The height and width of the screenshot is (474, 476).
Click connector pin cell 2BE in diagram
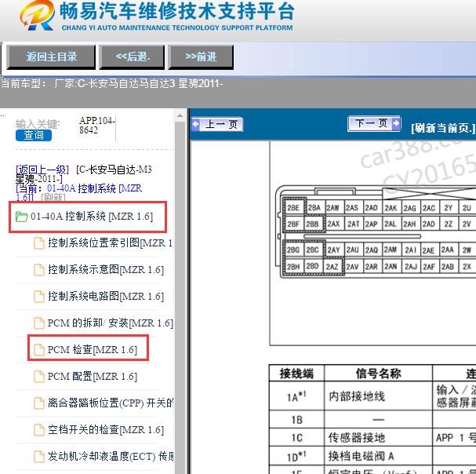(293, 208)
